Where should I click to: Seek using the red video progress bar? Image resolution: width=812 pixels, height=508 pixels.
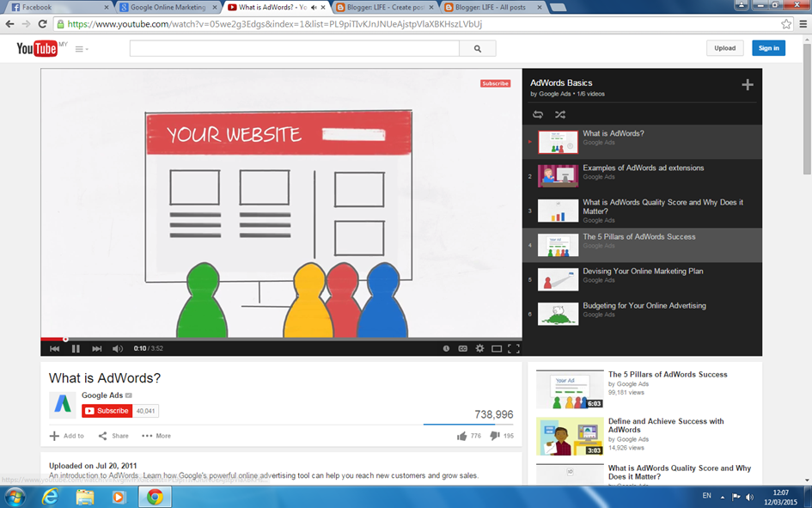(281, 340)
